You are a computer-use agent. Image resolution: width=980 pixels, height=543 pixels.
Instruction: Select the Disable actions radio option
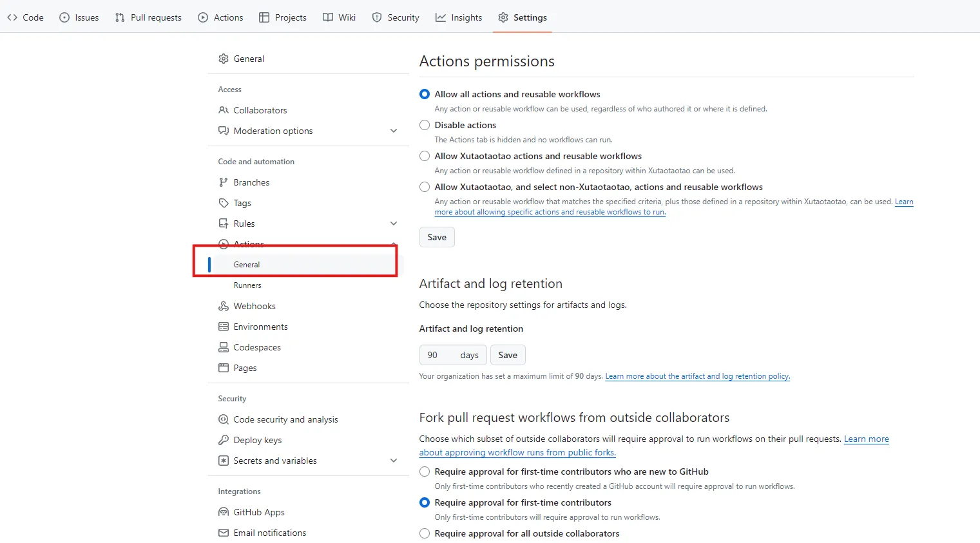[425, 125]
